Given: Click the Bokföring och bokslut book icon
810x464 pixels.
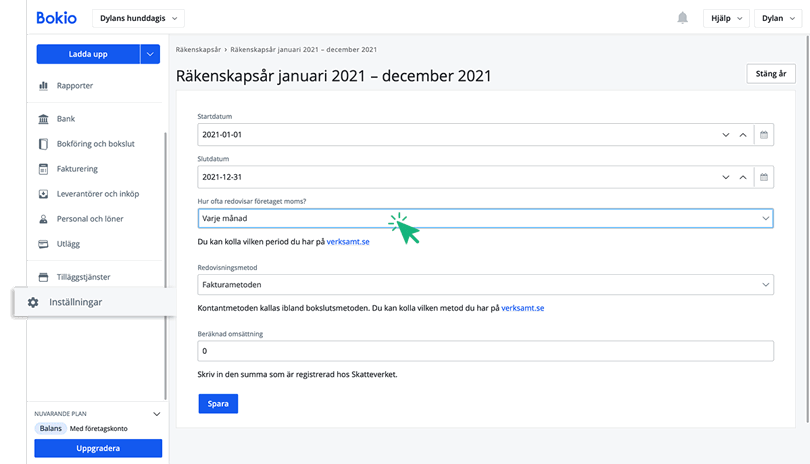Looking at the screenshot, I should click(43, 144).
